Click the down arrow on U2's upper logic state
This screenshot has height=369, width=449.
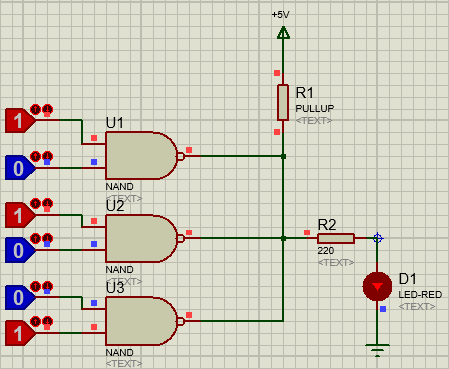48,203
